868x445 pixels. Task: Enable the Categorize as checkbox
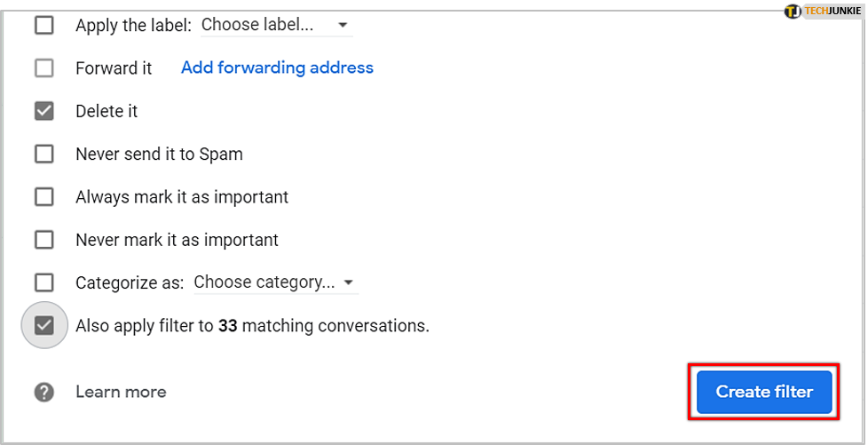tap(43, 282)
